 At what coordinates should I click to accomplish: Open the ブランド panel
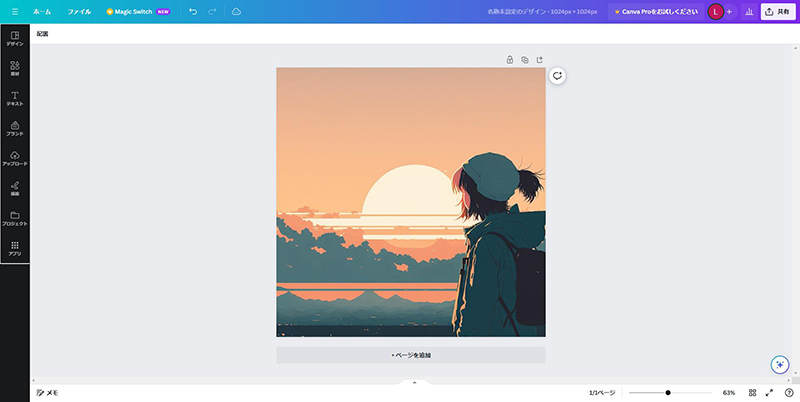[15, 129]
